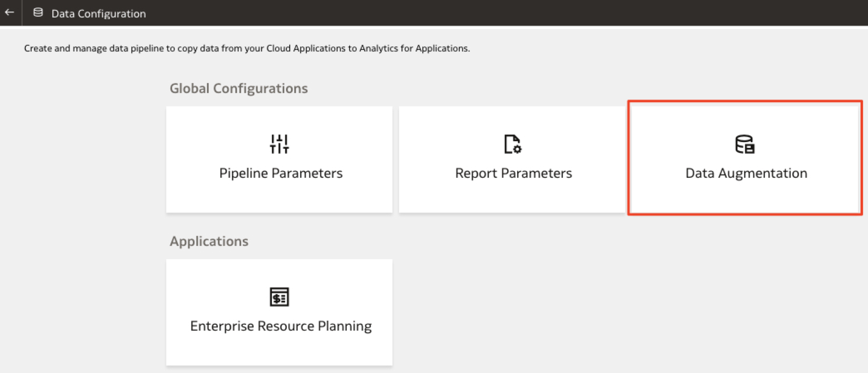The height and width of the screenshot is (373, 868).
Task: Click the Global Configurations section heading
Action: coord(239,88)
